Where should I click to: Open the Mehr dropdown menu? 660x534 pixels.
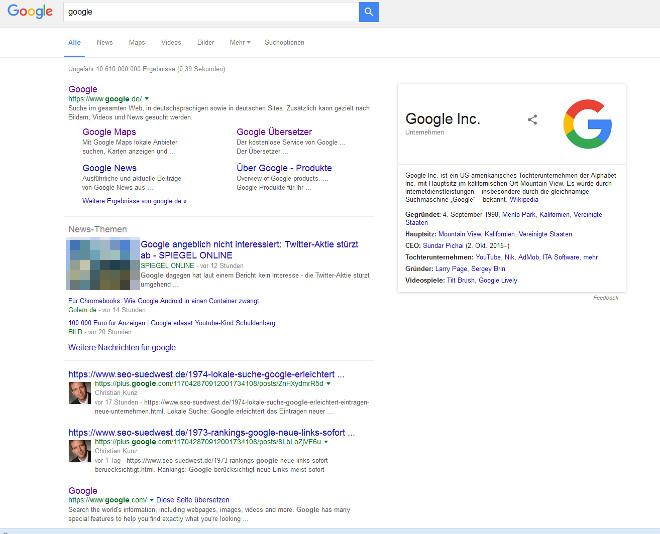tap(240, 43)
